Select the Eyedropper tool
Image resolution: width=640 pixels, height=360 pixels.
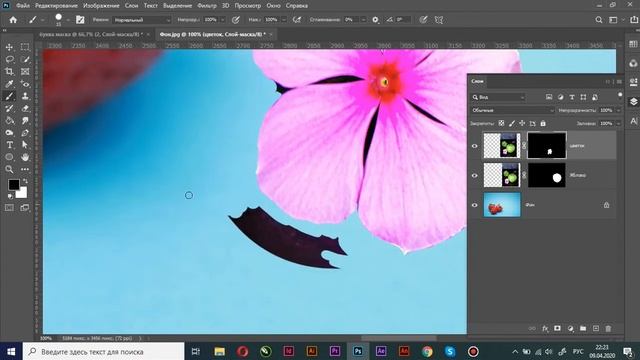tap(9, 84)
